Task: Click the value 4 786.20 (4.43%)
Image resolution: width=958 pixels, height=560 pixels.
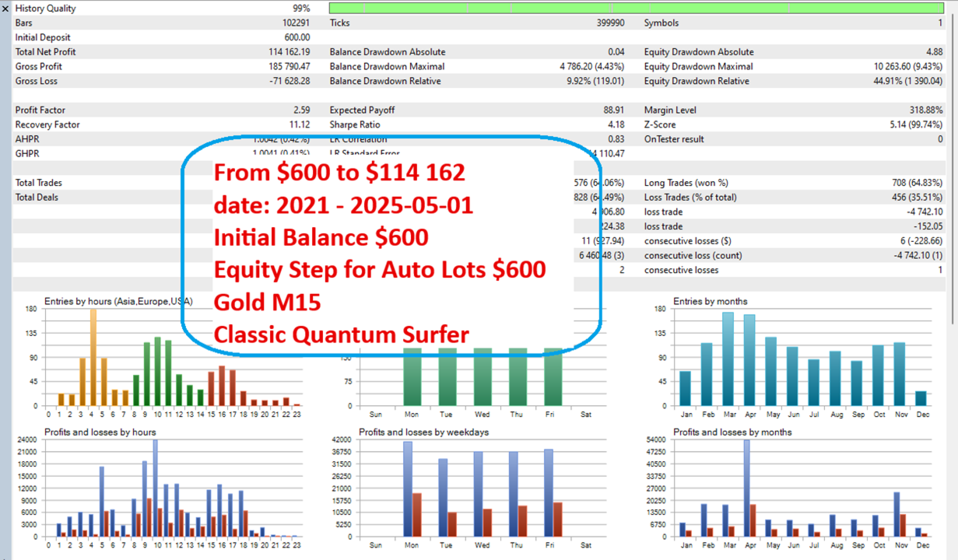Action: tap(592, 67)
